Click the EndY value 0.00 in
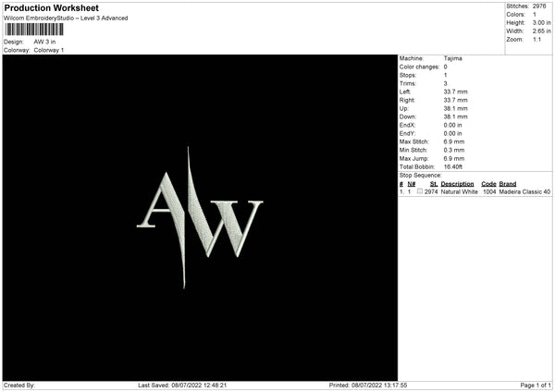The height and width of the screenshot is (392, 555). click(452, 133)
